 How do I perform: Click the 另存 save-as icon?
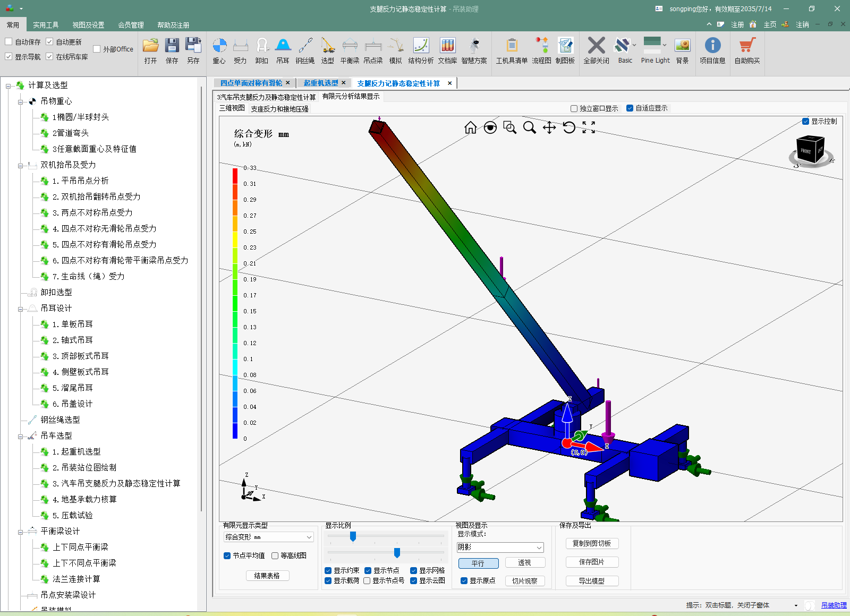click(x=193, y=51)
